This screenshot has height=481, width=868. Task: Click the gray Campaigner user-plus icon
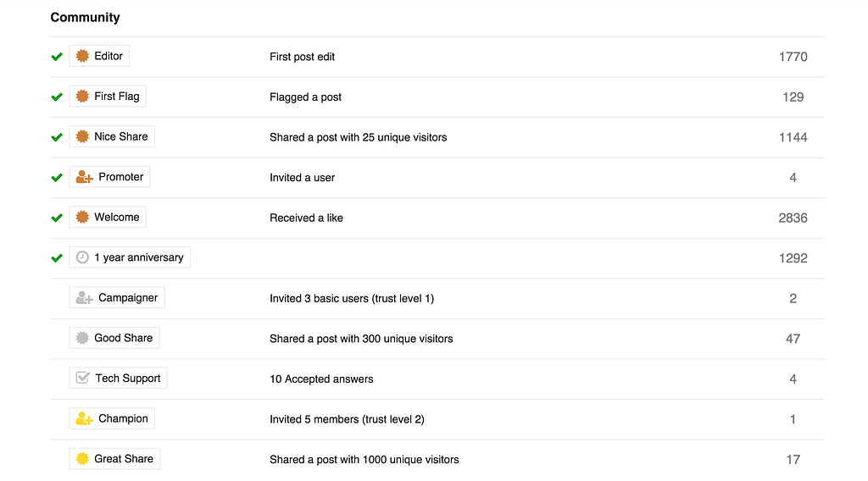pyautogui.click(x=84, y=297)
